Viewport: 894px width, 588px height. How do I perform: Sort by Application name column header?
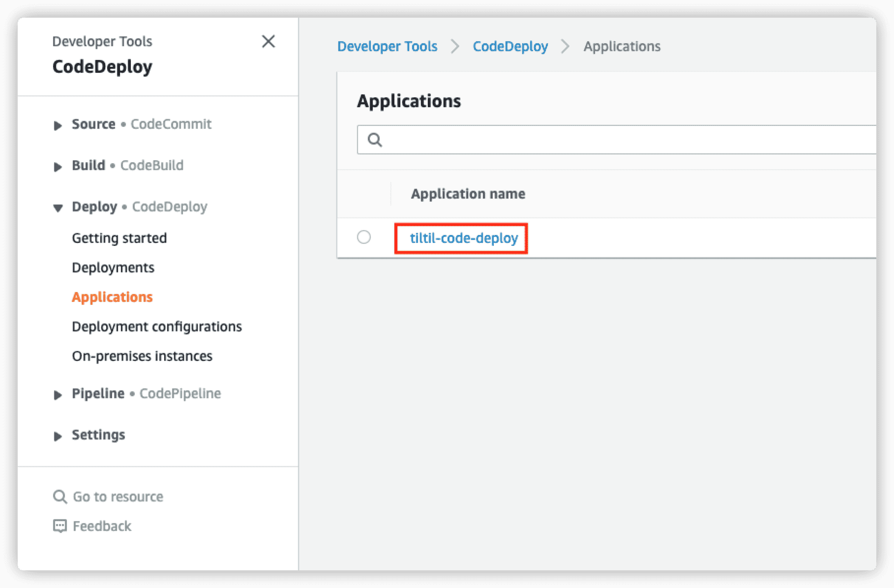click(468, 194)
